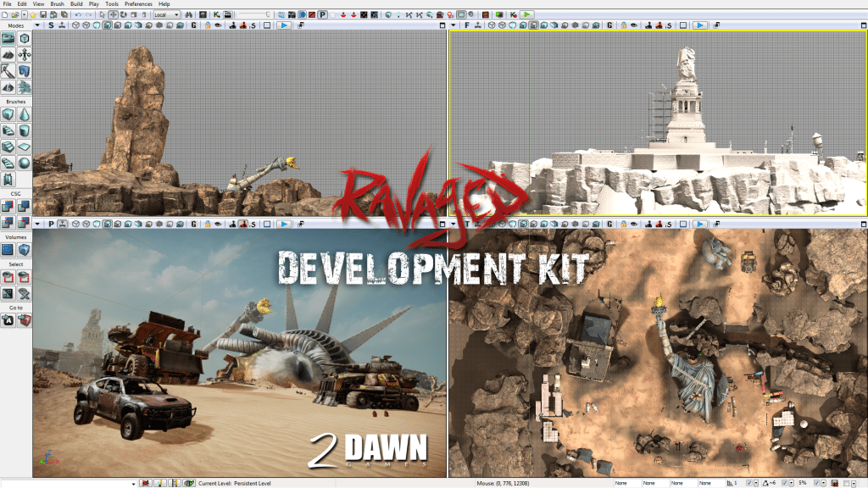
Task: Play in Side viewport blue arrow button
Action: [283, 25]
